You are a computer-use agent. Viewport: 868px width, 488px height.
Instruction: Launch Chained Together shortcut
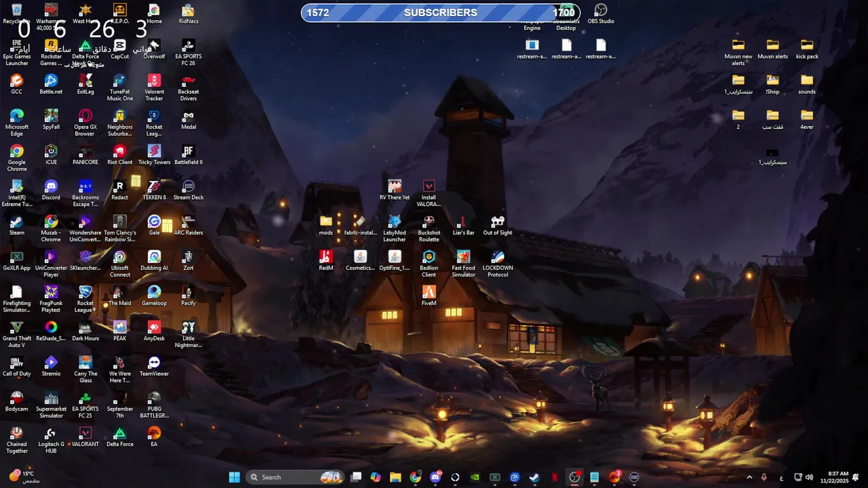[x=17, y=440]
